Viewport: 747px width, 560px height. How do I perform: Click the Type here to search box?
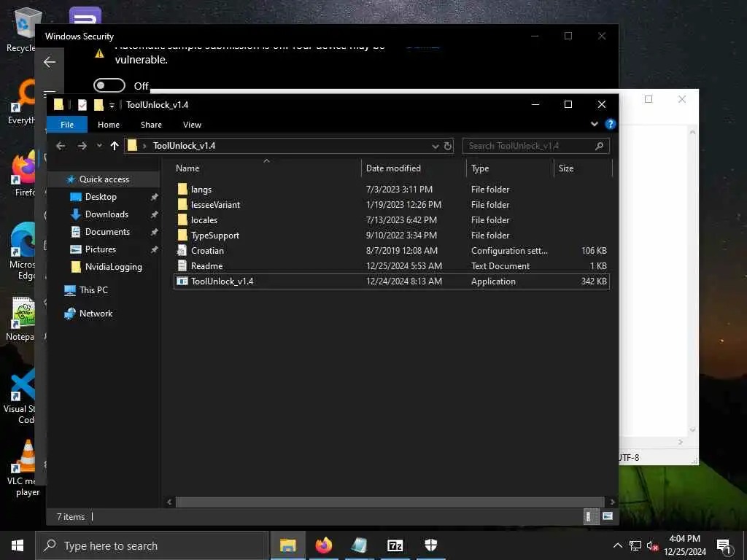pyautogui.click(x=152, y=545)
